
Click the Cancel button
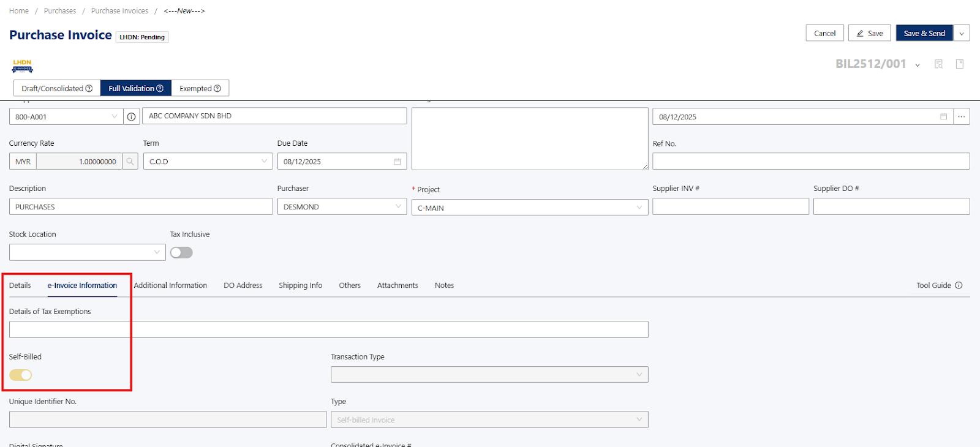click(824, 33)
